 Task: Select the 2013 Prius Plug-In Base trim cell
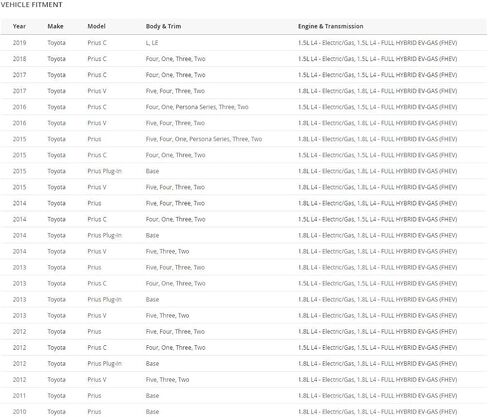[152, 300]
